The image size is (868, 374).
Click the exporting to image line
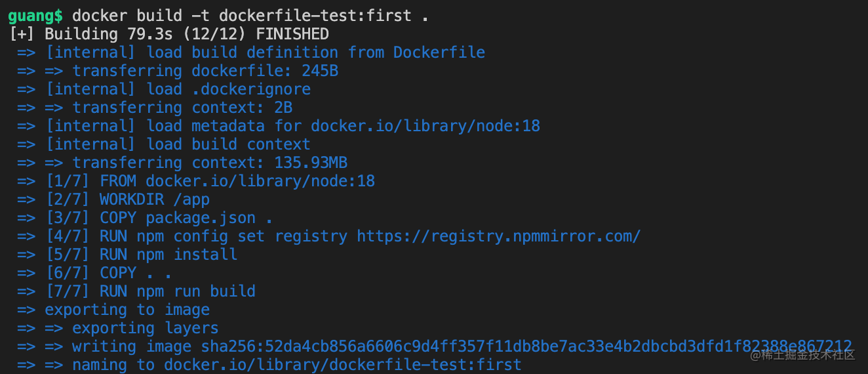tap(113, 310)
